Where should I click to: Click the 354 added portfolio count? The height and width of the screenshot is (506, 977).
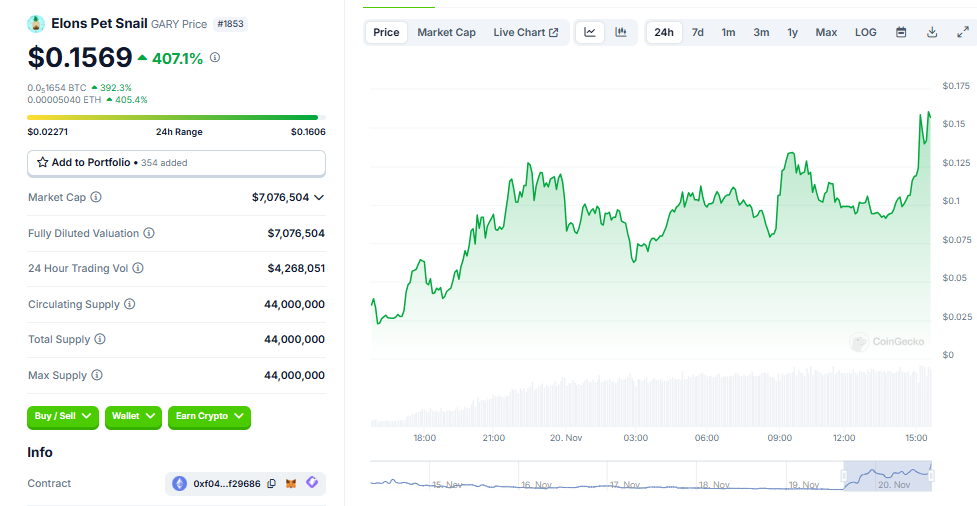(x=164, y=163)
